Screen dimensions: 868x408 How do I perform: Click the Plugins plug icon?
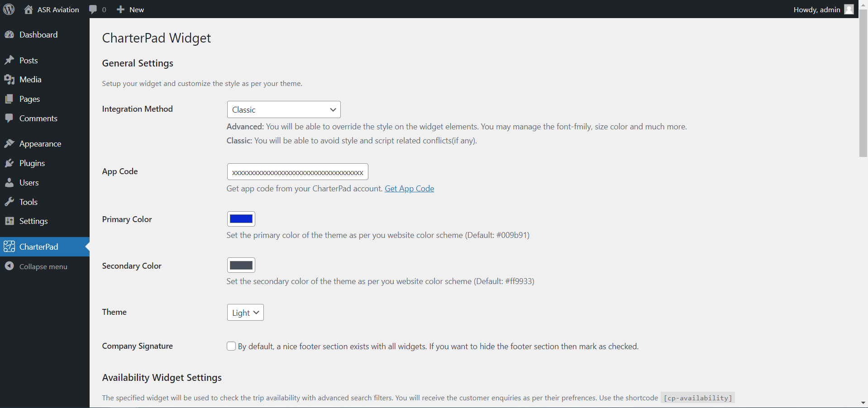coord(9,163)
